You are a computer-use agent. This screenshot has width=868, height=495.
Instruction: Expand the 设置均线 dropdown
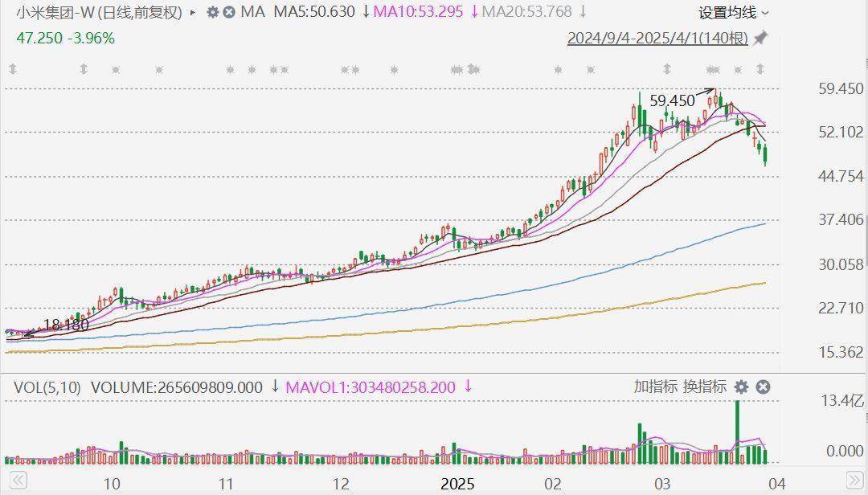733,12
